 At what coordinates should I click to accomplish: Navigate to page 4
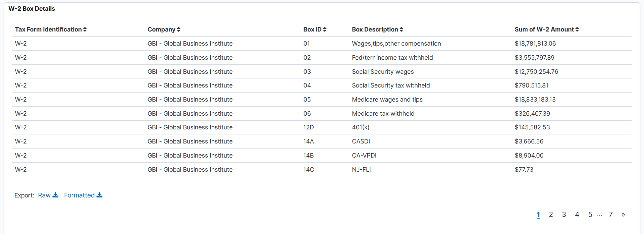point(577,214)
